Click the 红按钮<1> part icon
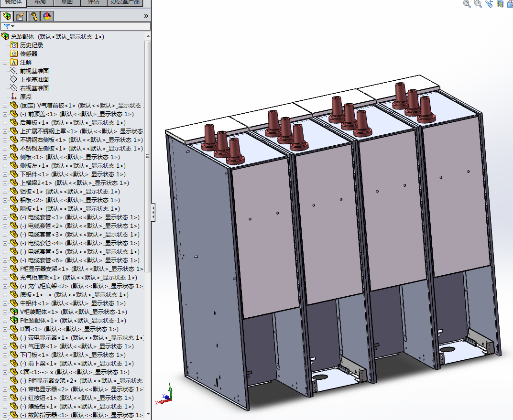Viewport: 513px width, 420px height. click(14, 398)
